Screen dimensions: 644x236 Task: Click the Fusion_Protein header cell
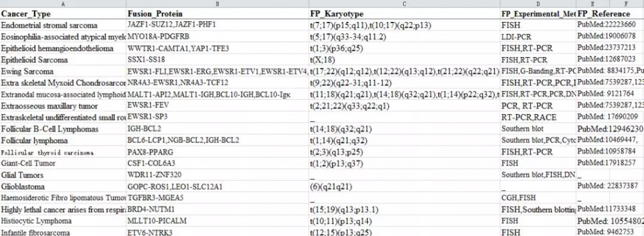(217, 14)
